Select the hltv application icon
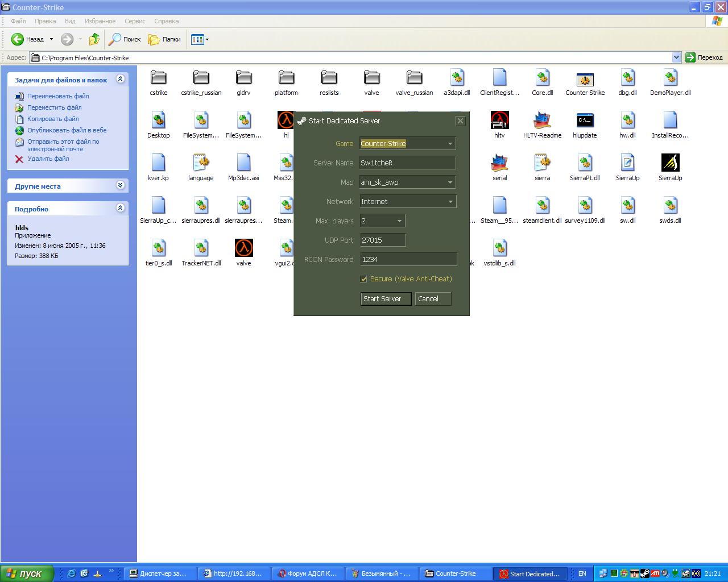This screenshot has height=582, width=728. tap(499, 120)
